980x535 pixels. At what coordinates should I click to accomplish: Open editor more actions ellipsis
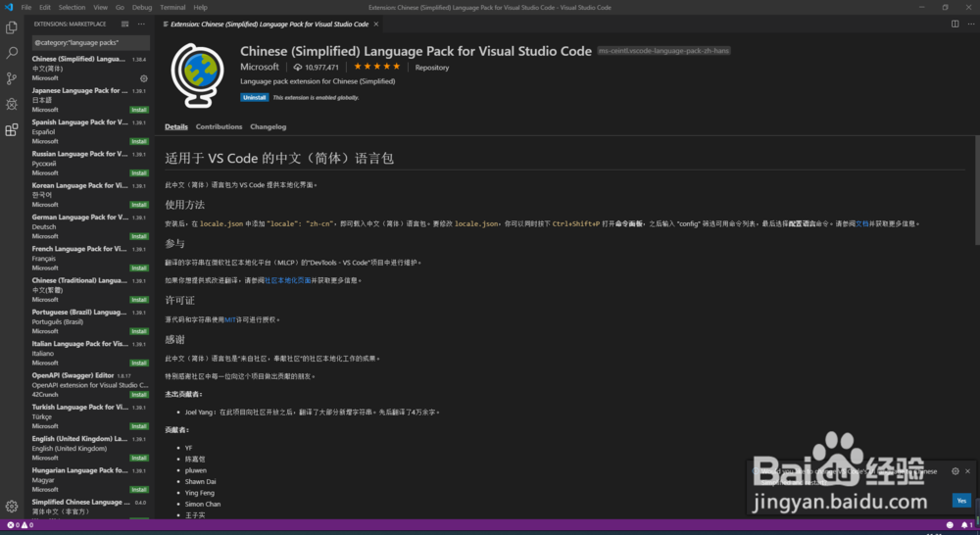coord(970,24)
